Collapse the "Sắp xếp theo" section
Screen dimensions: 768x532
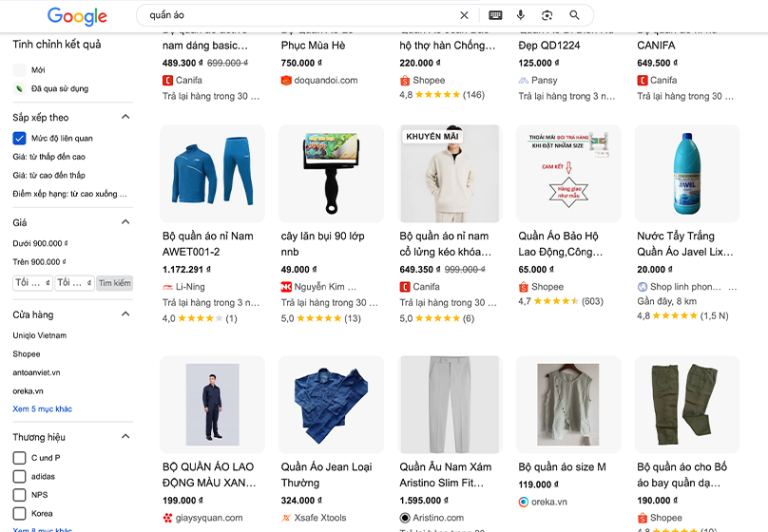[125, 118]
